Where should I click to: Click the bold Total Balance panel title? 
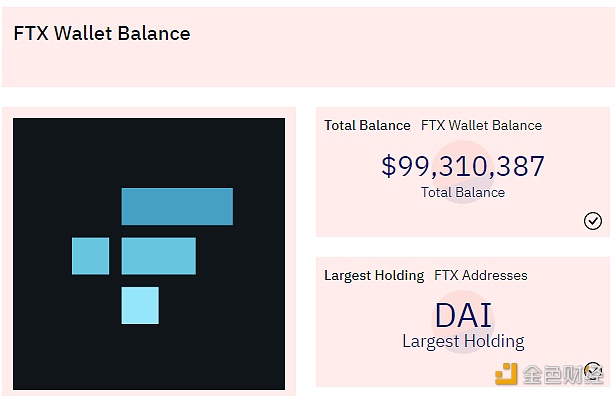(367, 125)
